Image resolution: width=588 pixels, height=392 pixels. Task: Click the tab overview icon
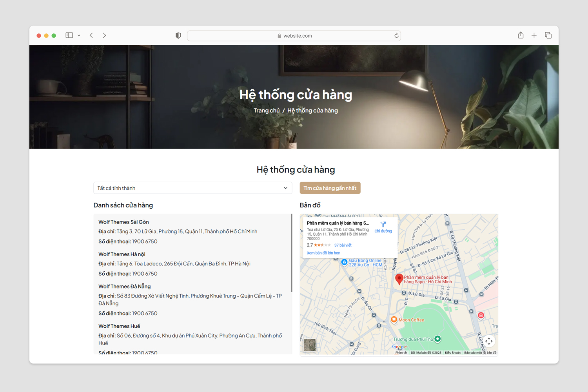click(x=548, y=35)
